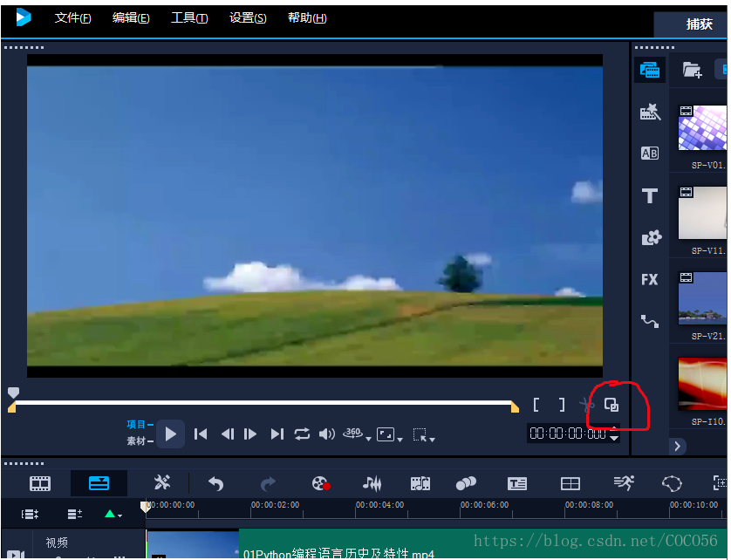Open the 帮助(H) menu
The width and height of the screenshot is (731, 560).
[x=307, y=18]
